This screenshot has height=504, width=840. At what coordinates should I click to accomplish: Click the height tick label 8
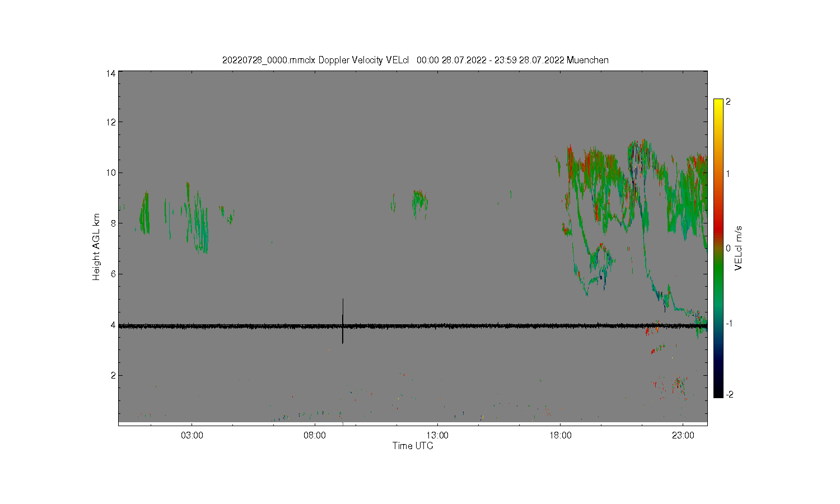[x=113, y=223]
